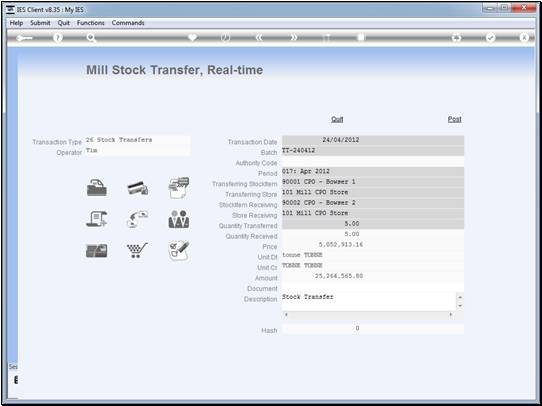This screenshot has height=406, width=542.
Task: Click the checklist with pencil icon
Action: click(x=179, y=251)
